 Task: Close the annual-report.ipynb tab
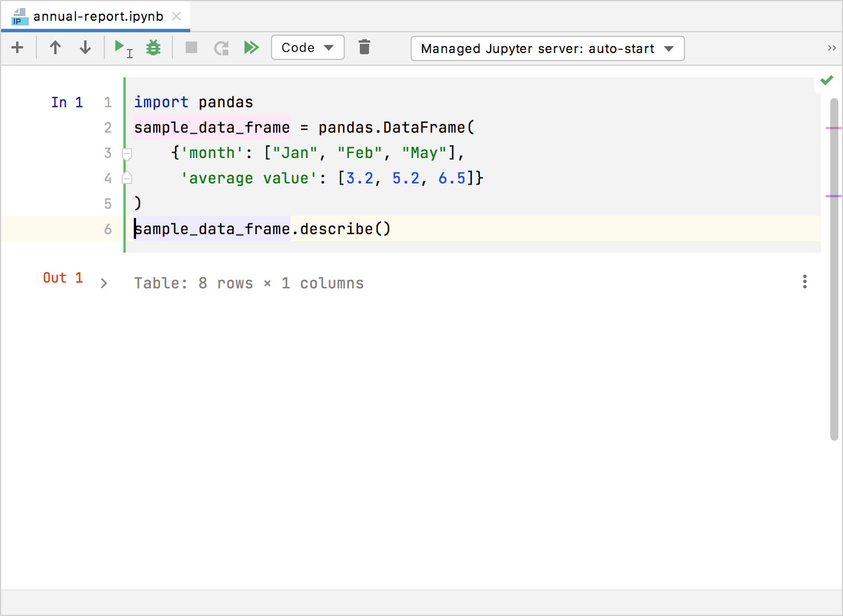pyautogui.click(x=176, y=16)
